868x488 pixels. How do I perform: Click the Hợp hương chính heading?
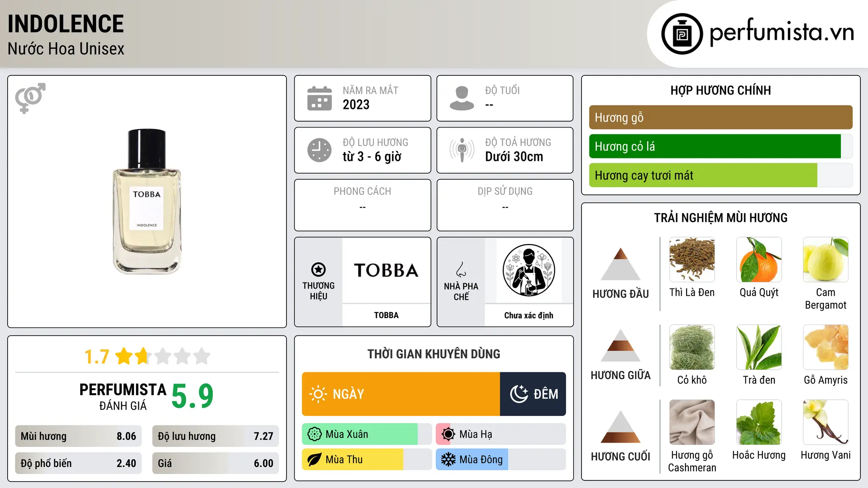pyautogui.click(x=721, y=90)
